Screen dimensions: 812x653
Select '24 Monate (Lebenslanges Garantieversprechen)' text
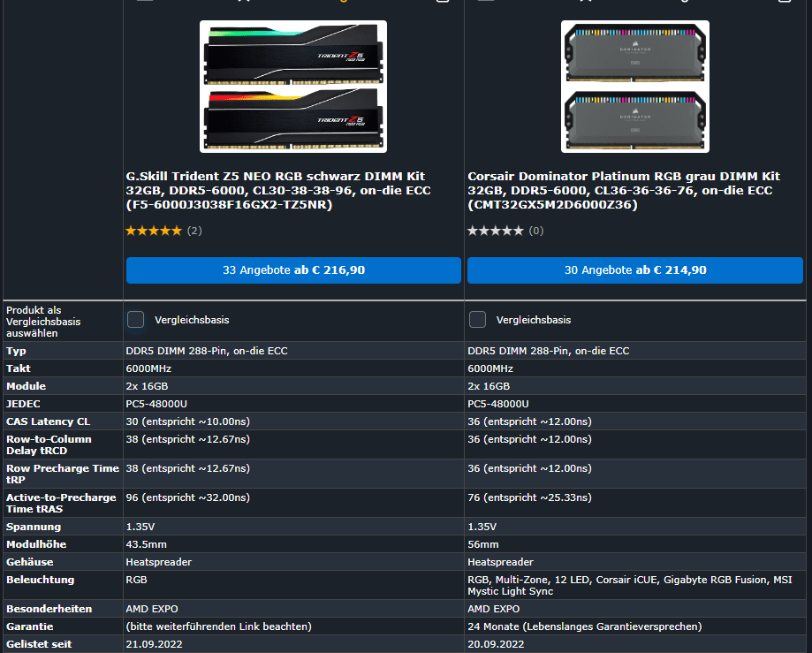coord(585,626)
